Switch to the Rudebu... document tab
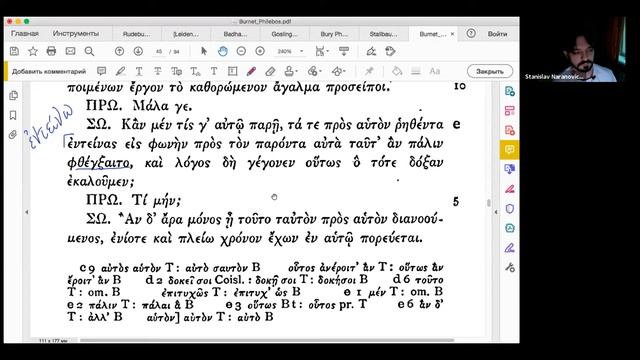This screenshot has height=360, width=640. tap(136, 34)
